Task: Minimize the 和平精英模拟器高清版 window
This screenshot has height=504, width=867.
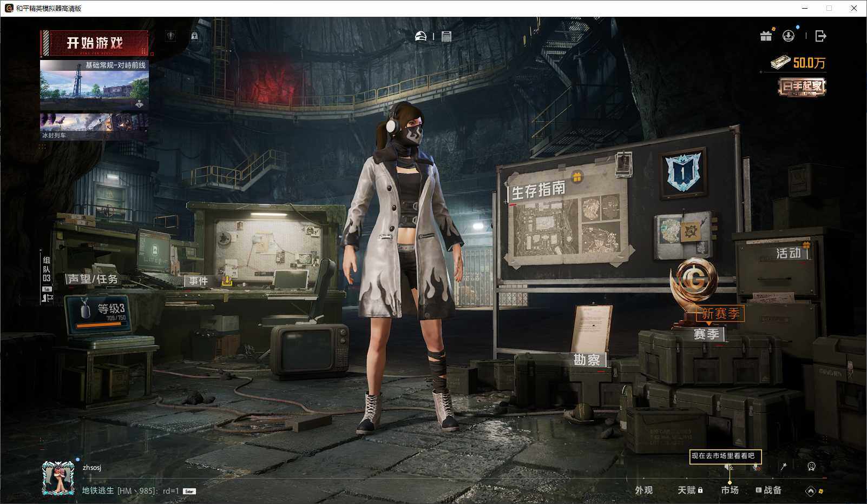Action: pyautogui.click(x=805, y=8)
